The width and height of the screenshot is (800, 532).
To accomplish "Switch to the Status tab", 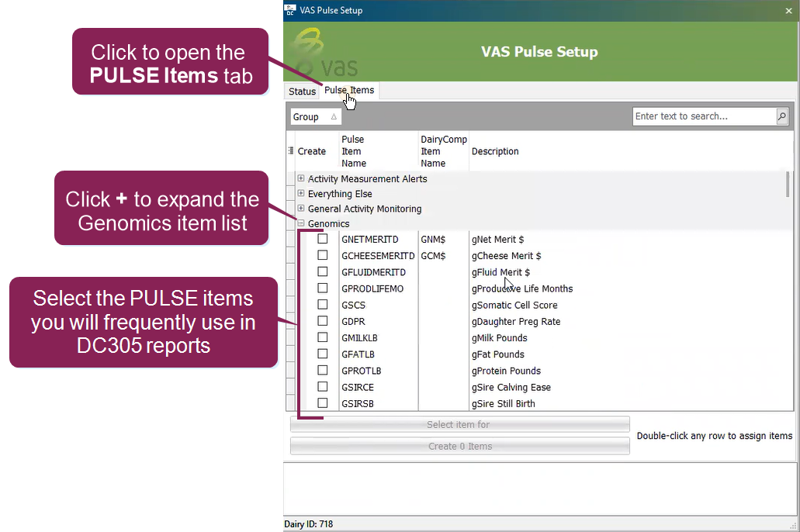I will point(302,92).
